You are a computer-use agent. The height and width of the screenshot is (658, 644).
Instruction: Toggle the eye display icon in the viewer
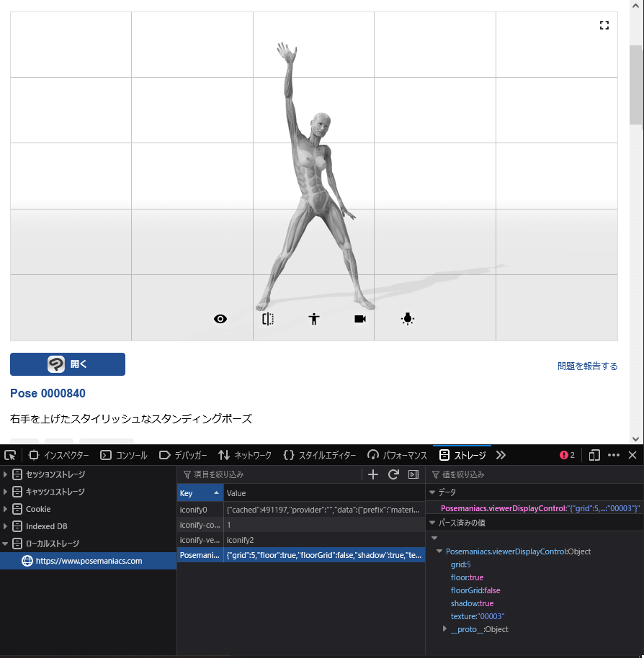pyautogui.click(x=220, y=319)
